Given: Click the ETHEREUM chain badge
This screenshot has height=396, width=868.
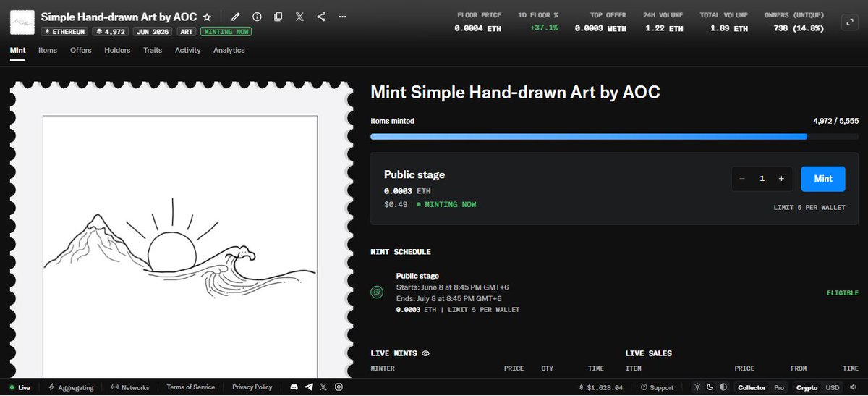Looking at the screenshot, I should tap(64, 32).
